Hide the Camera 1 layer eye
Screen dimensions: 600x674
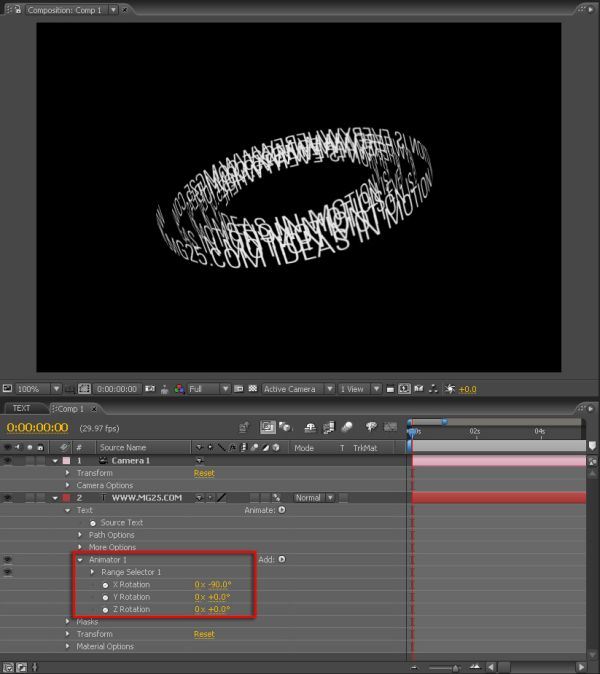click(7, 461)
